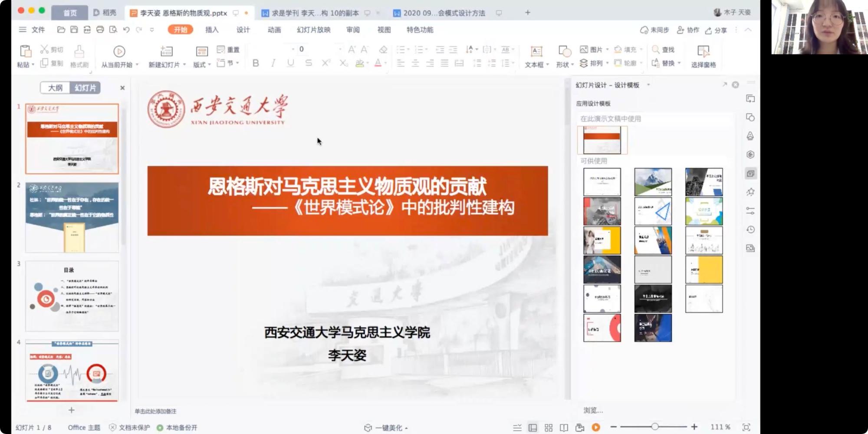Click the 分享 share button
Screen dimensions: 868x434
716,30
